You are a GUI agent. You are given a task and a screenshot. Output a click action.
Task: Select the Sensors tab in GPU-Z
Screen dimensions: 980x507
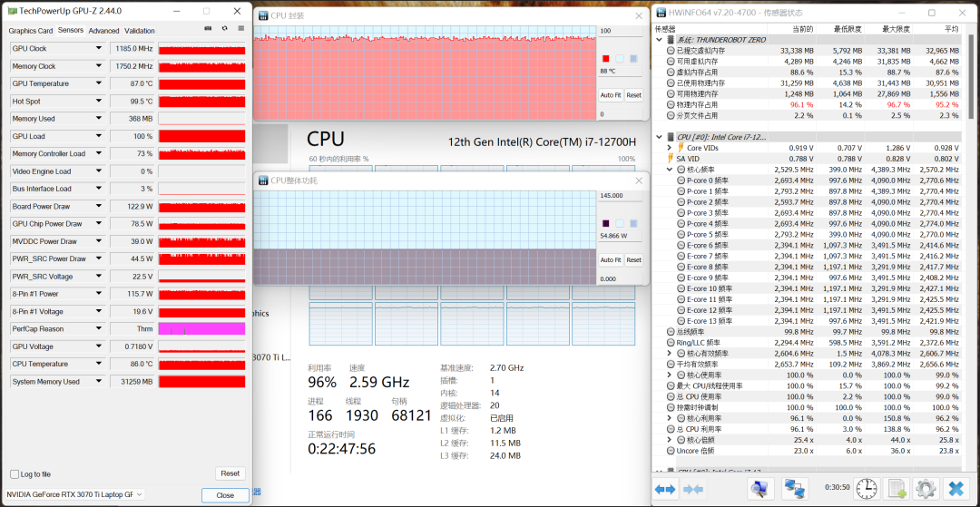click(x=70, y=30)
